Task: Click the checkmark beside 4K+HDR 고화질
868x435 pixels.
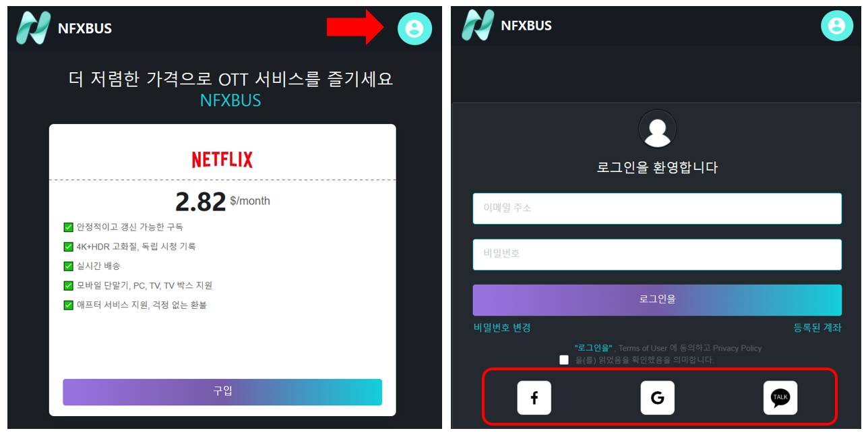Action: pyautogui.click(x=68, y=247)
